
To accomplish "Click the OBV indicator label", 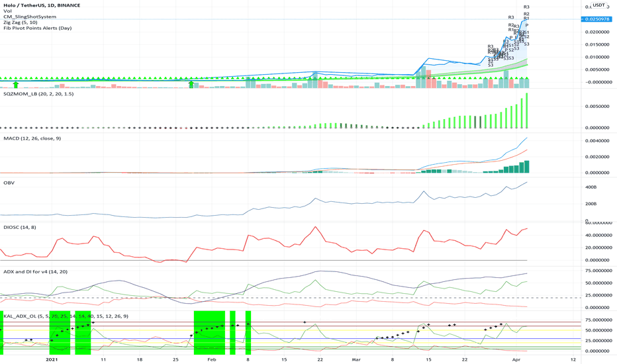I will click(x=9, y=183).
